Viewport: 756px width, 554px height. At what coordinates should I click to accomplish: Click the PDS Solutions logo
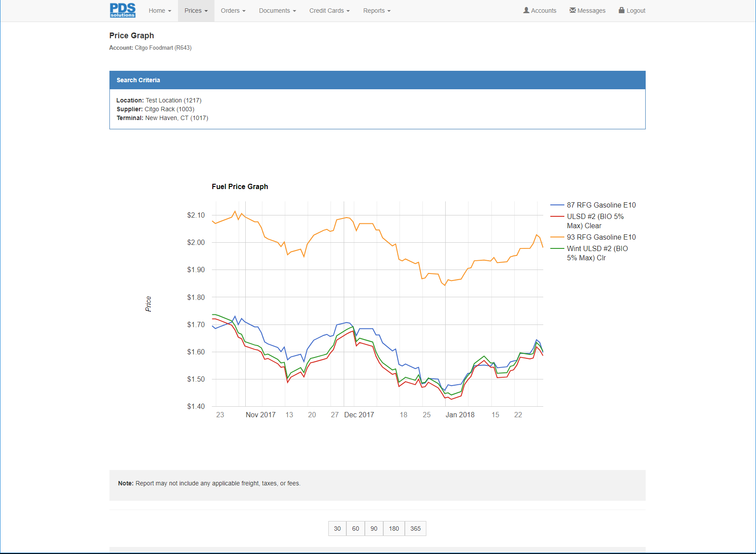122,10
